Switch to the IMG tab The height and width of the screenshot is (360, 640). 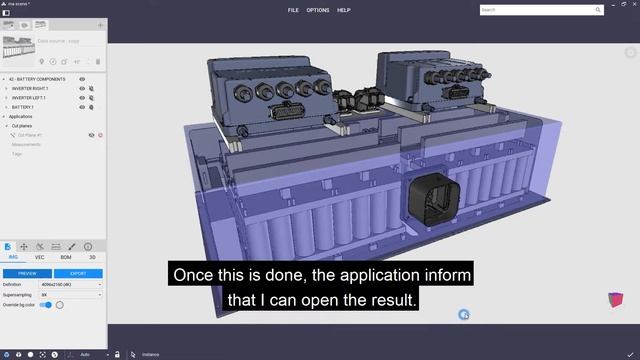[x=13, y=257]
